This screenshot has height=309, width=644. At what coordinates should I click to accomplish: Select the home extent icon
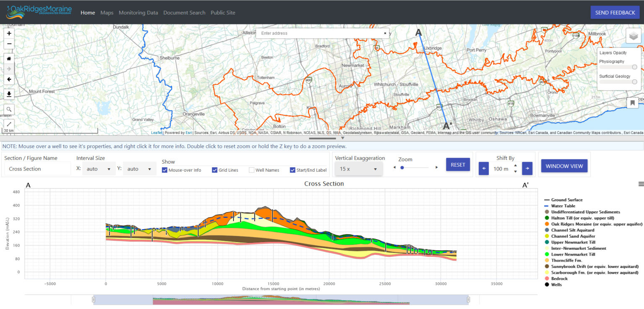click(x=9, y=58)
